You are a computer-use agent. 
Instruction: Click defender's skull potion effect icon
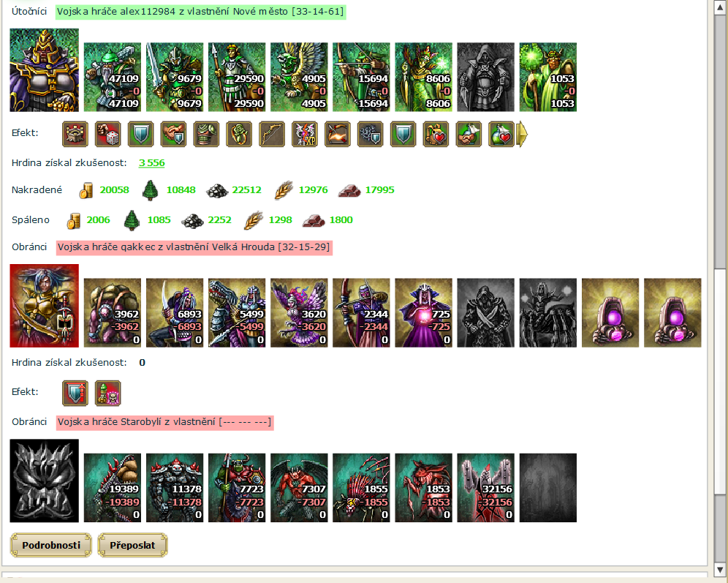[x=107, y=393]
